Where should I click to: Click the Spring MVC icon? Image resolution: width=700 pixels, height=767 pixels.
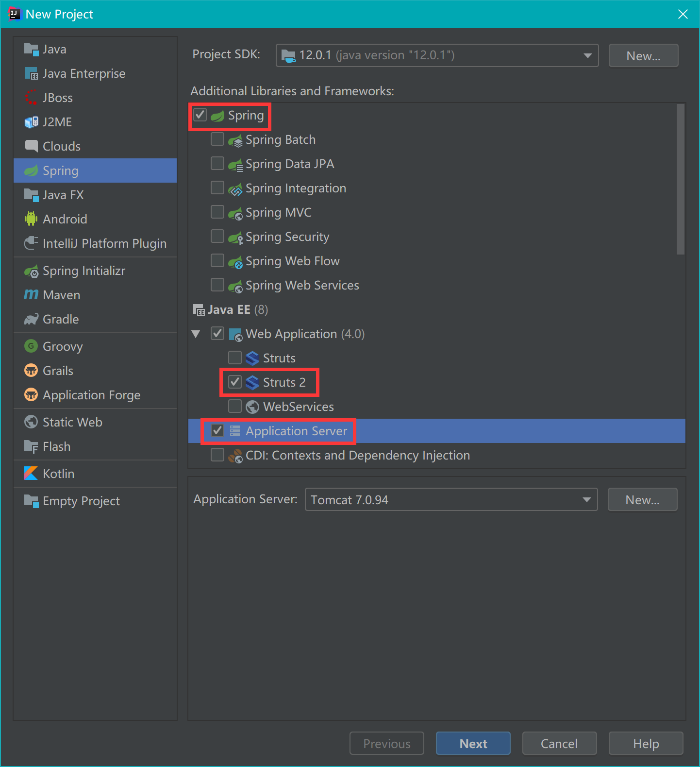coord(235,213)
